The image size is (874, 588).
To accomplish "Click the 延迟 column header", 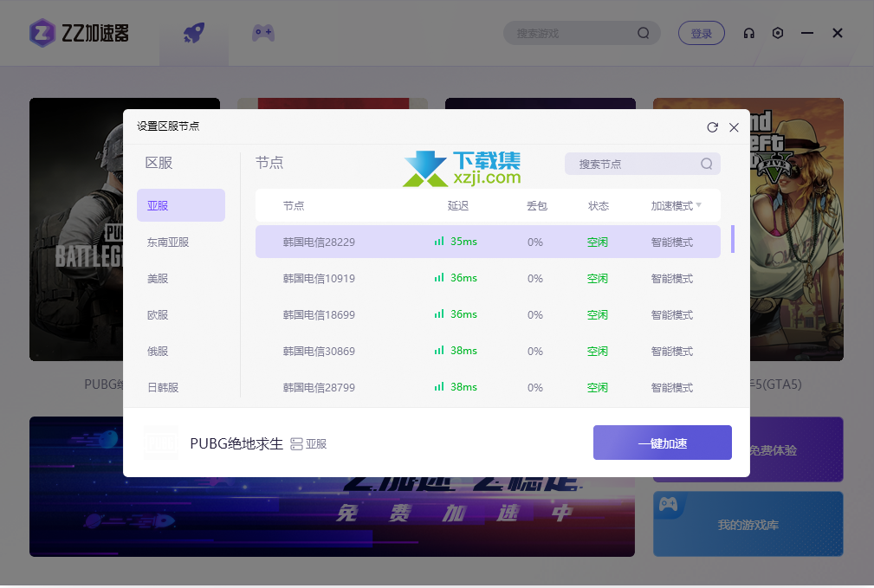I will 457,205.
